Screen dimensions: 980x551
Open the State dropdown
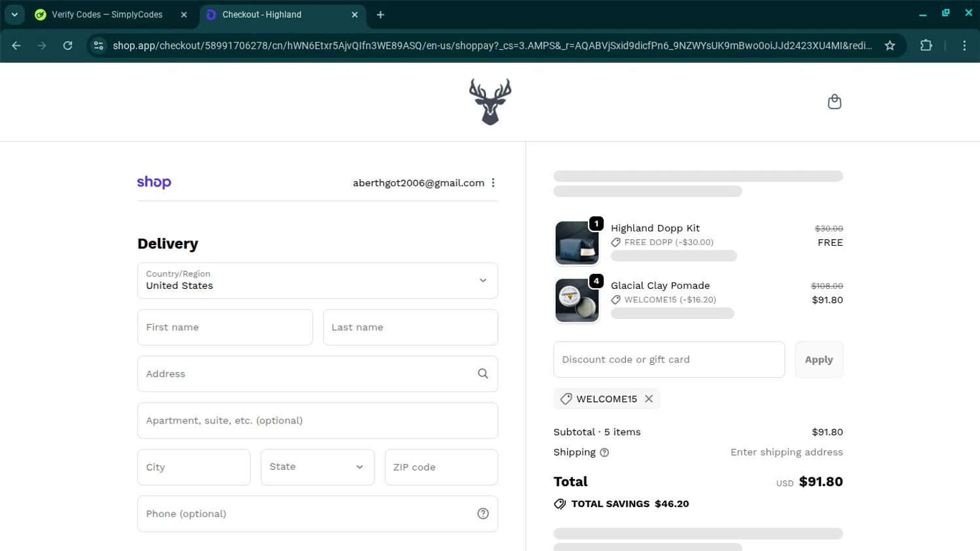pyautogui.click(x=318, y=467)
